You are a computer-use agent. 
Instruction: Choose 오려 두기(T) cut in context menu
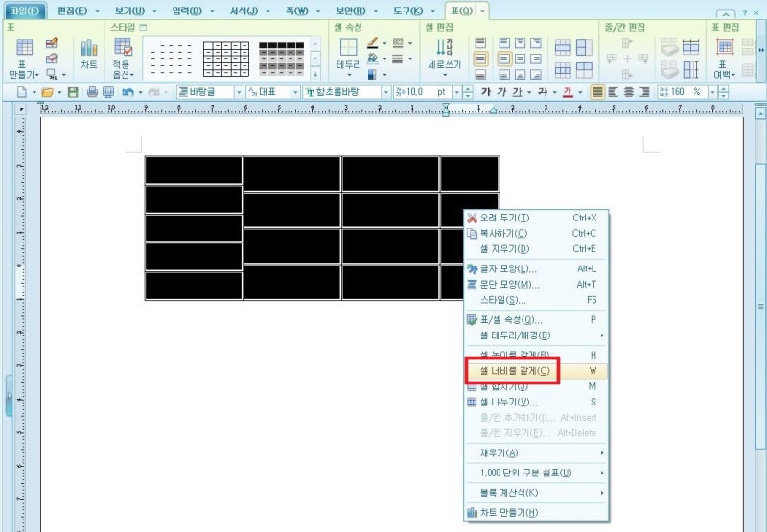(536, 219)
